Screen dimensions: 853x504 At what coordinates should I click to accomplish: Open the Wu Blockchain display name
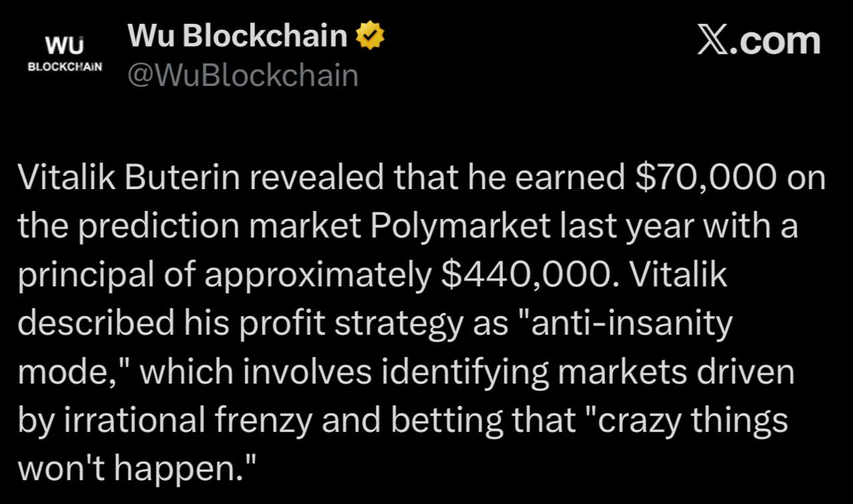coord(237,35)
